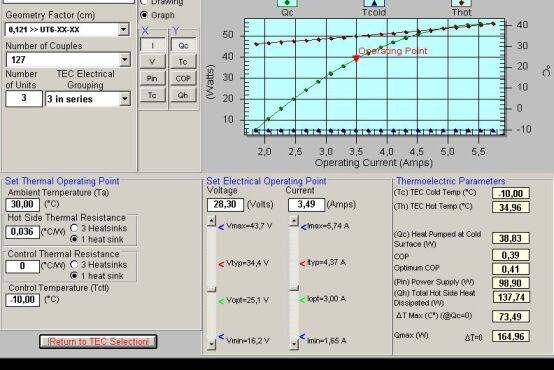The height and width of the screenshot is (370, 554).
Task: Select the Graph radio button
Action: (144, 15)
